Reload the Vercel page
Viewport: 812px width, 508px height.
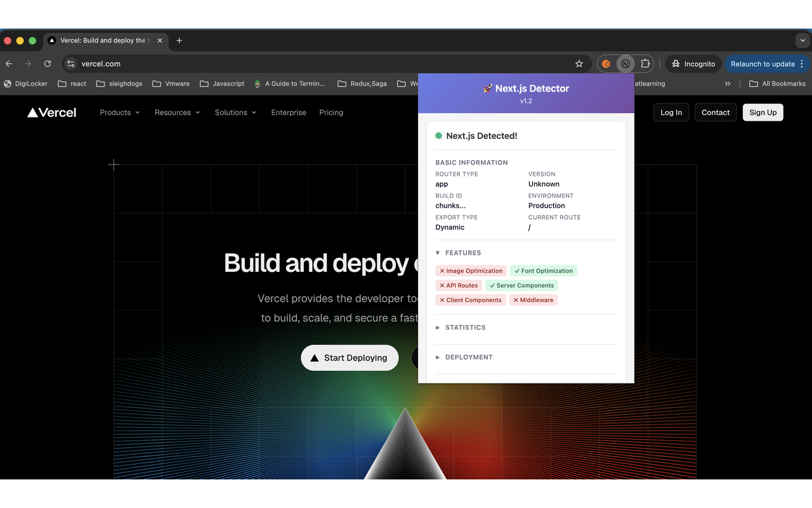pos(48,63)
